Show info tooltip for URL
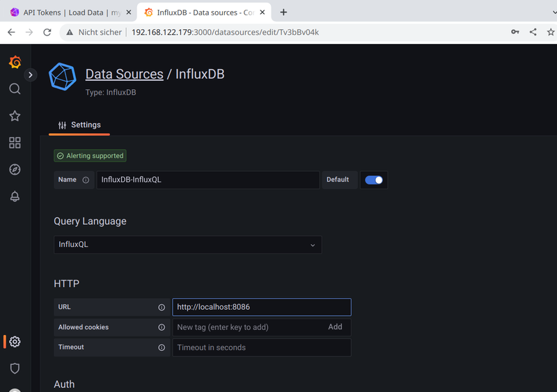The image size is (557, 392). (x=162, y=308)
